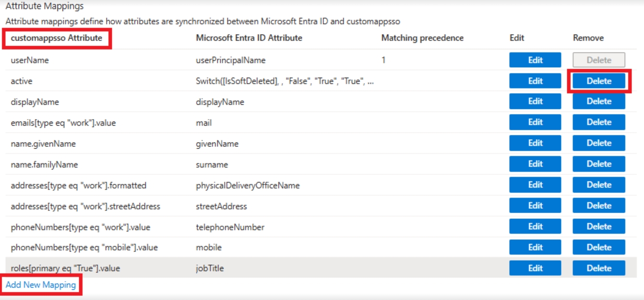The width and height of the screenshot is (644, 300).
Task: Select the surname Entra ID attribute
Action: (212, 165)
